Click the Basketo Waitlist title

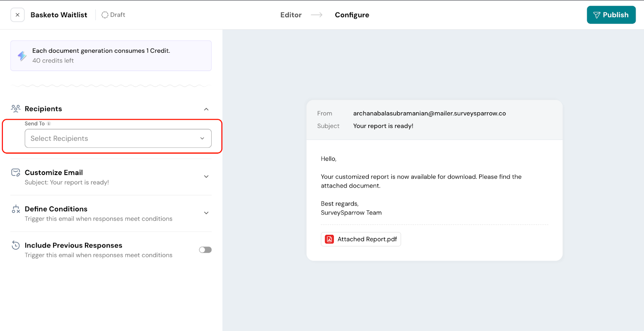click(59, 15)
